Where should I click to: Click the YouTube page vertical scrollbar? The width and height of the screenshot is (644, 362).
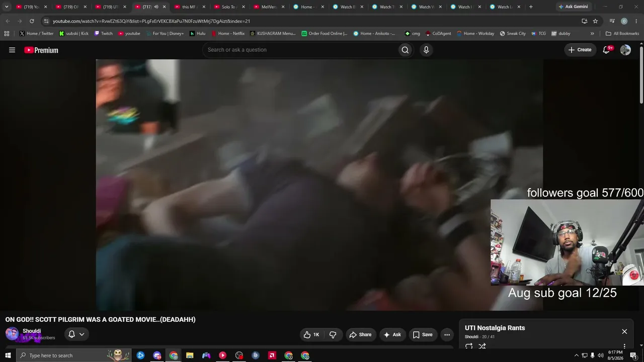(641, 75)
